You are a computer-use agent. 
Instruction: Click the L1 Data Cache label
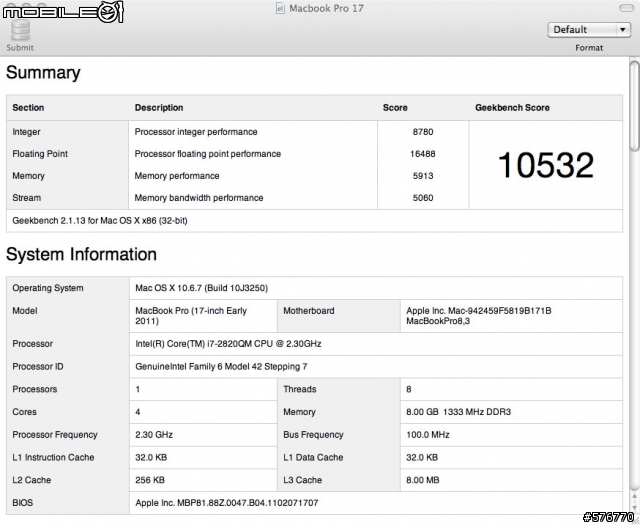point(313,458)
